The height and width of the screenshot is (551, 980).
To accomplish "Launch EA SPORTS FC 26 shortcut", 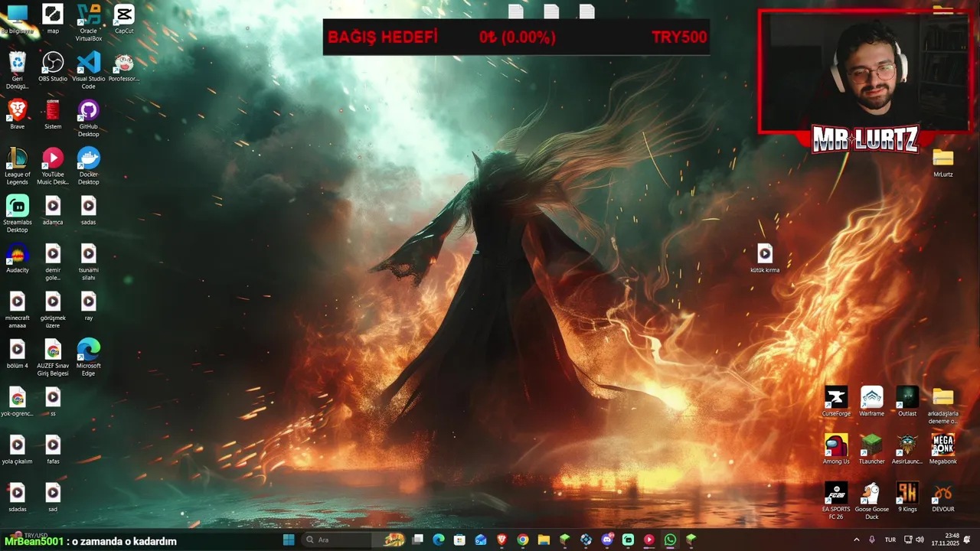I will [836, 500].
